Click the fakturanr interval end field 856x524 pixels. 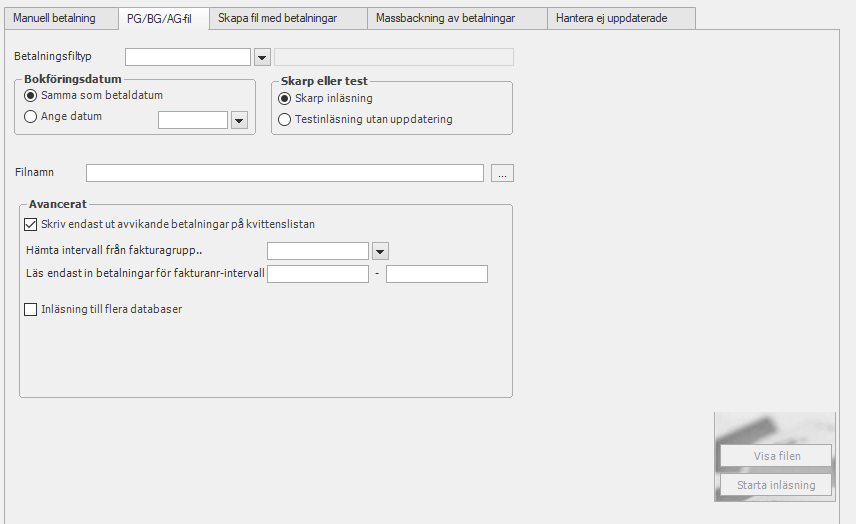437,274
